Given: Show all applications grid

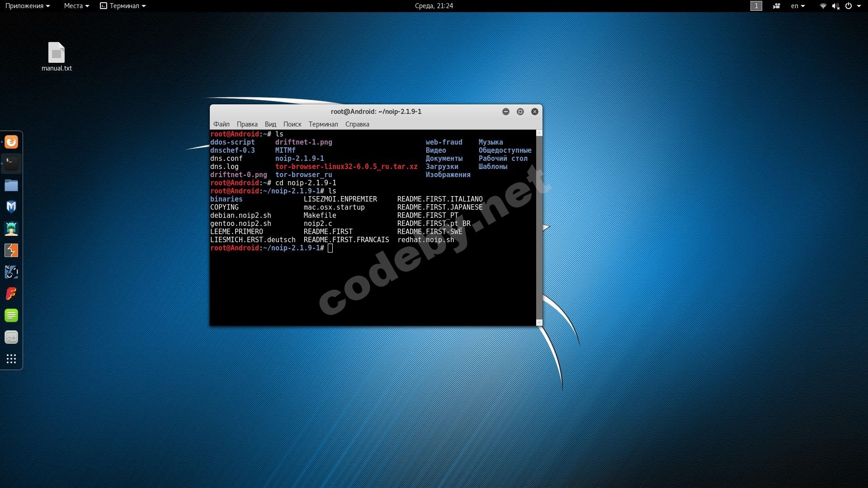Looking at the screenshot, I should pos(11,359).
